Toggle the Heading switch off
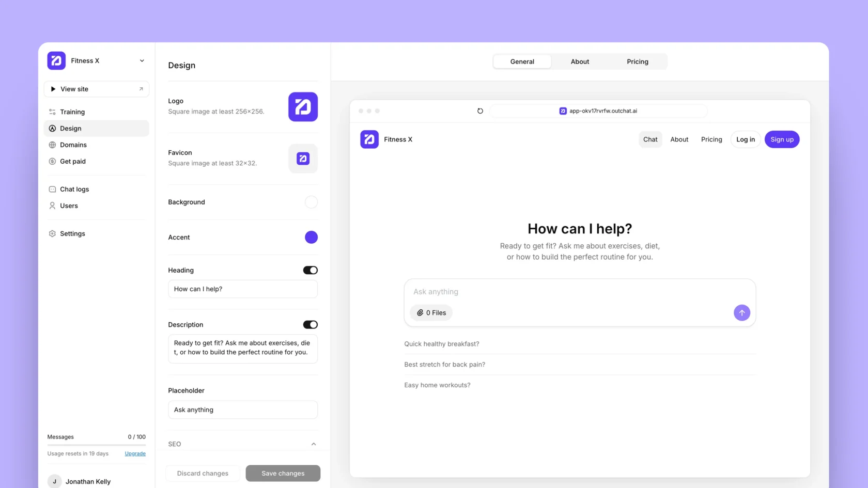The height and width of the screenshot is (488, 868). 310,270
